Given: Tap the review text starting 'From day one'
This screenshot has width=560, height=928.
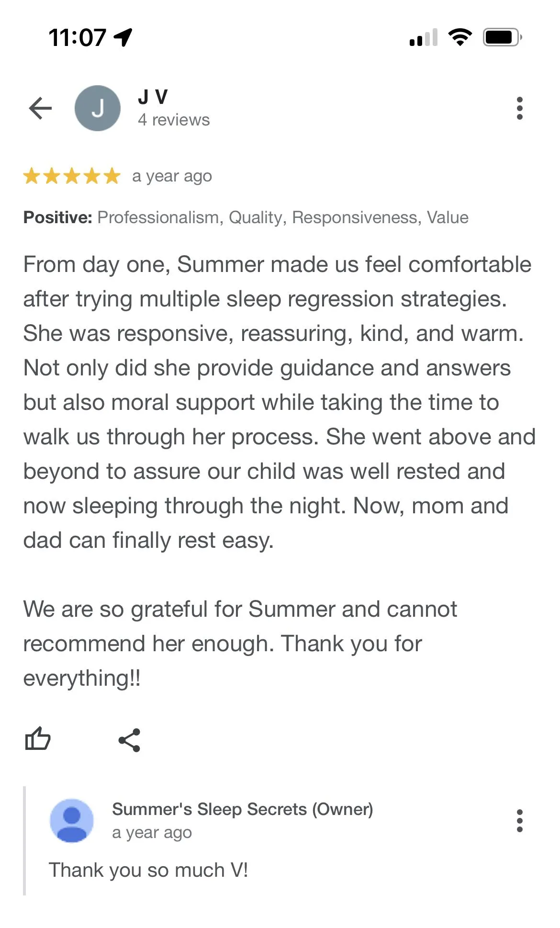Looking at the screenshot, I should click(280, 402).
